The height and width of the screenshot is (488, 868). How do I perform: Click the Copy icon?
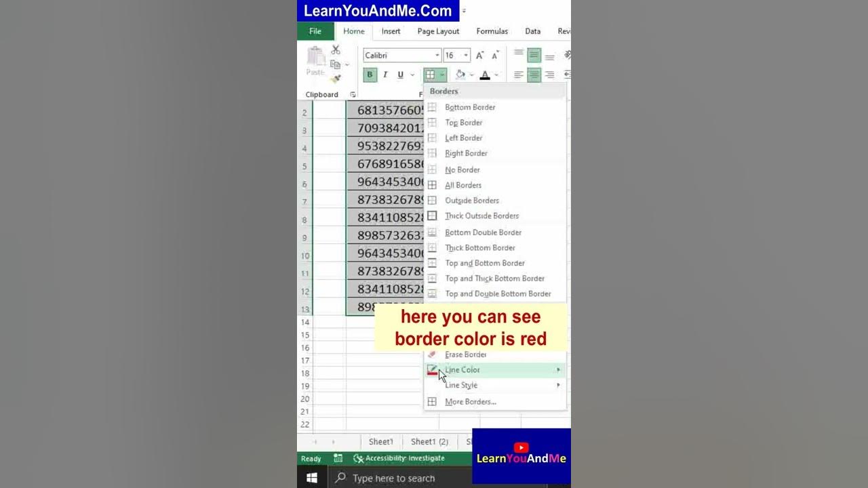335,64
